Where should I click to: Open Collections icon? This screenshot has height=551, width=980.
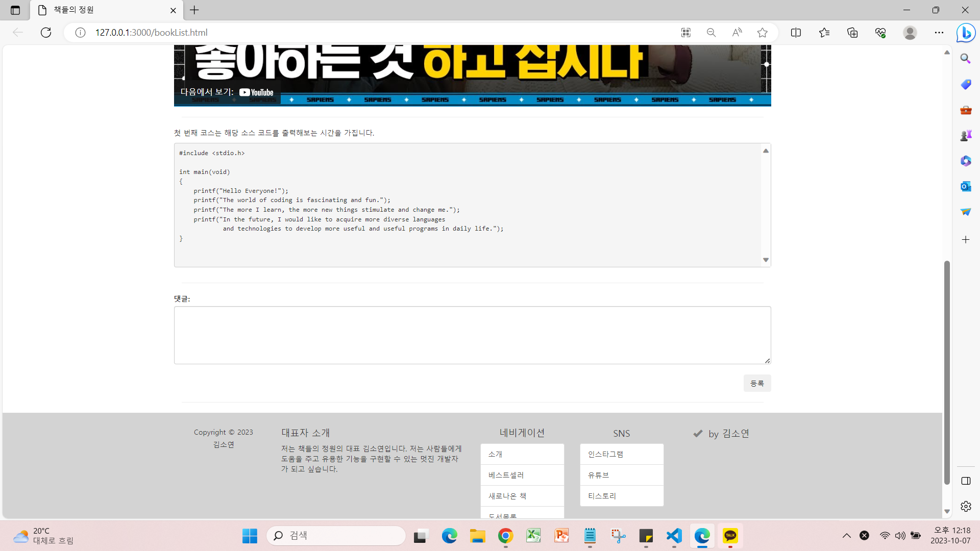[852, 33]
